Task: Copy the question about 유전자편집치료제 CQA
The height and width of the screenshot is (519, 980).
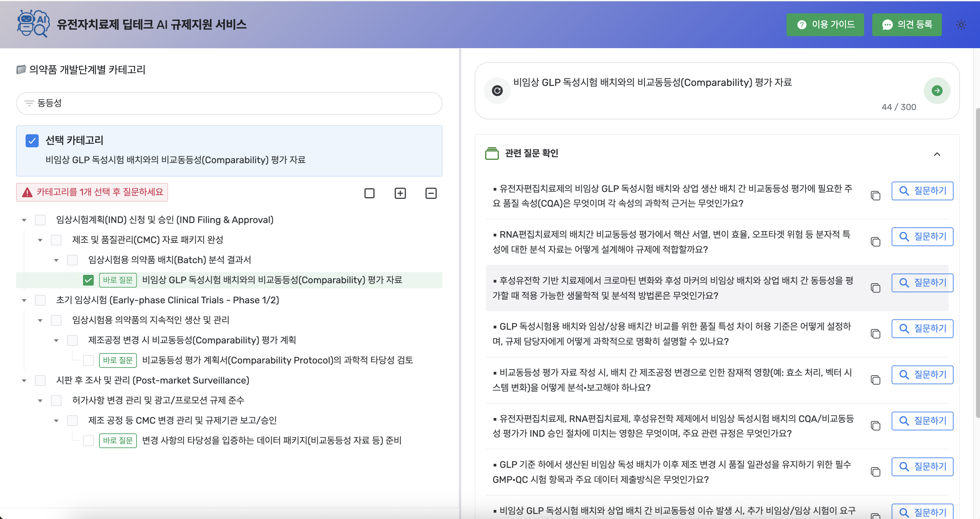Action: 875,195
